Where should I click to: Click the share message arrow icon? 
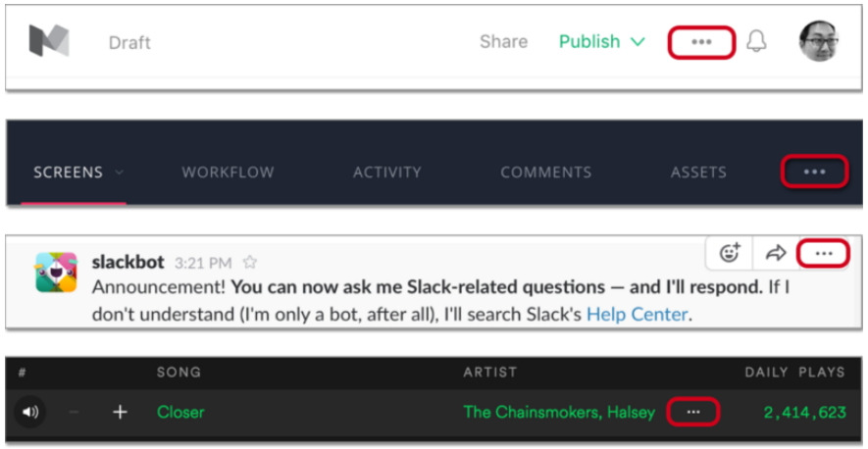(x=776, y=253)
